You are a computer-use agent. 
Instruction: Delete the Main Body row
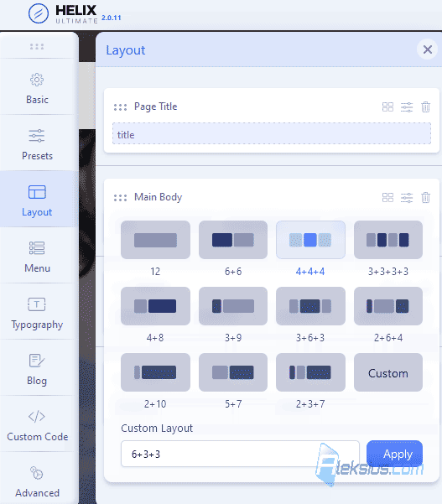(x=425, y=197)
